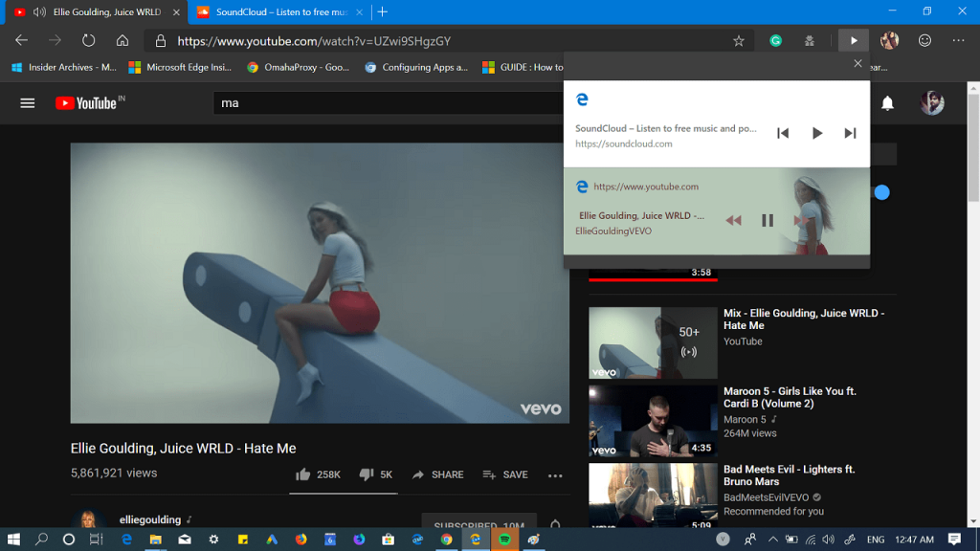Toggle the YouTube Autoplay switch
This screenshot has height=551, width=980.
pyautogui.click(x=881, y=192)
